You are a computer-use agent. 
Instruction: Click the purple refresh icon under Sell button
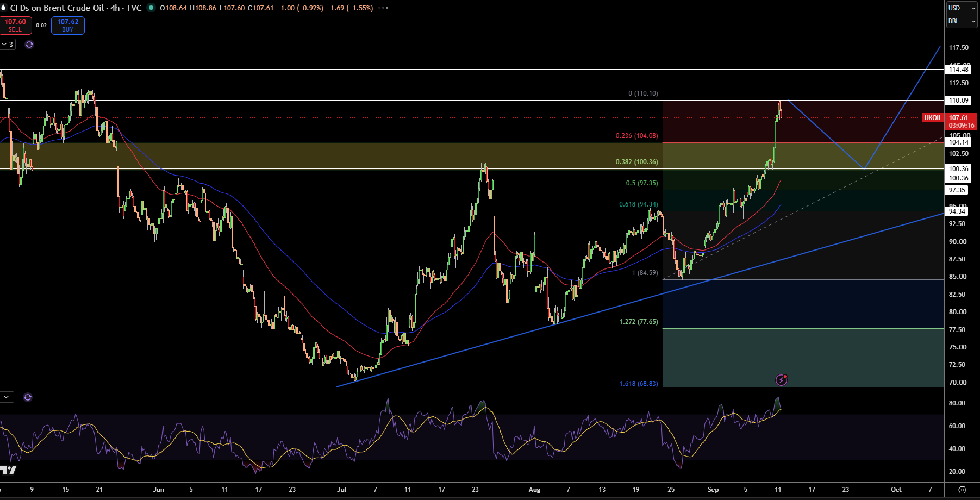pyautogui.click(x=29, y=45)
